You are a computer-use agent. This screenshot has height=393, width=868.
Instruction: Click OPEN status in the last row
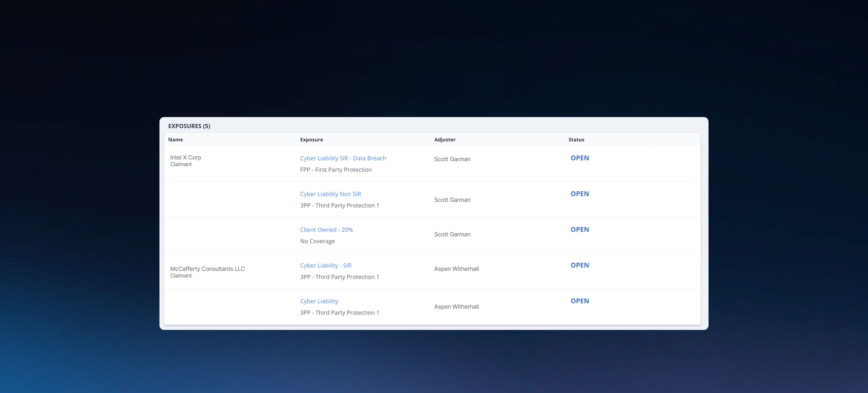click(x=579, y=301)
